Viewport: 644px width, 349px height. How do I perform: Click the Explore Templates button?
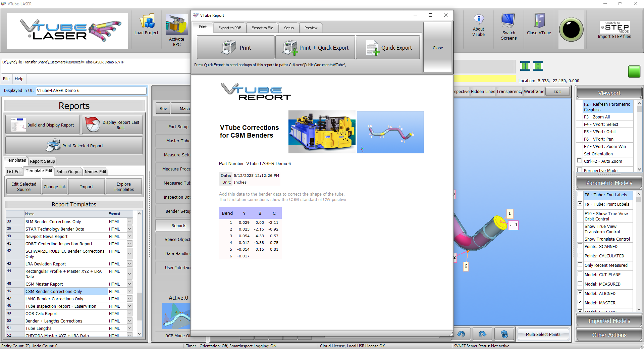(x=124, y=187)
